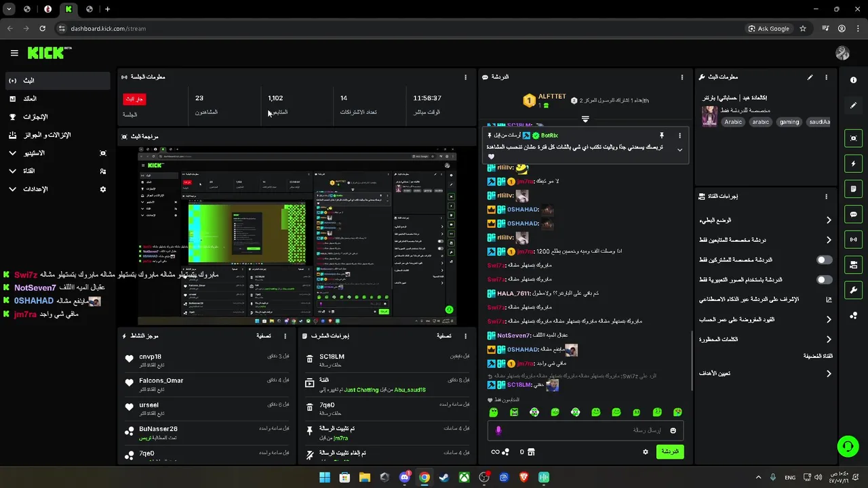
Task: Click the external link icon for AI moderation
Action: click(828, 299)
